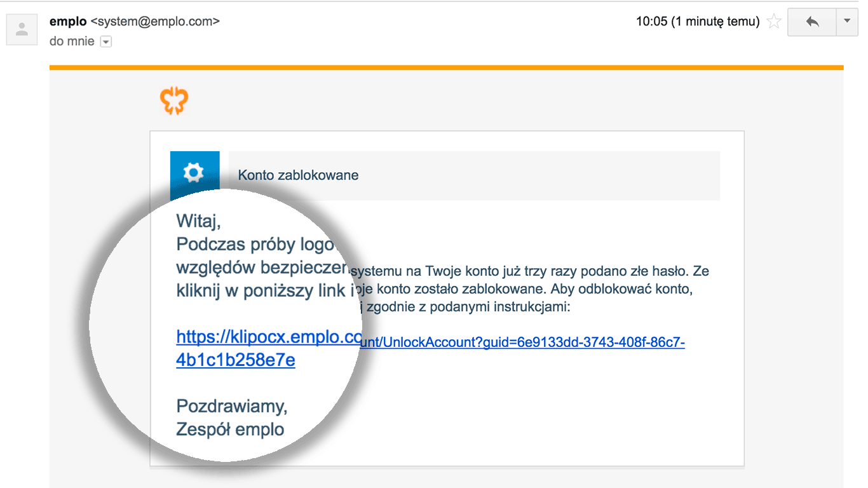
Task: Click the link ending 4b1c1b258e7e
Action: click(235, 360)
